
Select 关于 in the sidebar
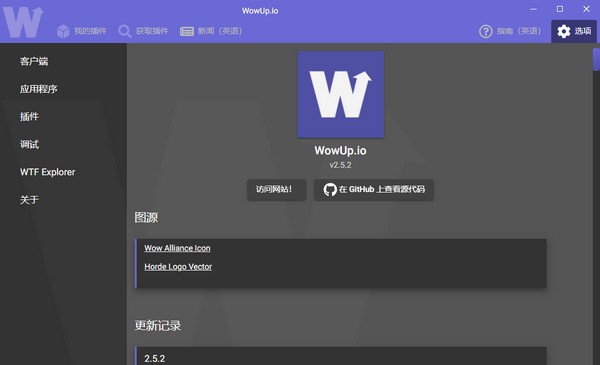[29, 200]
